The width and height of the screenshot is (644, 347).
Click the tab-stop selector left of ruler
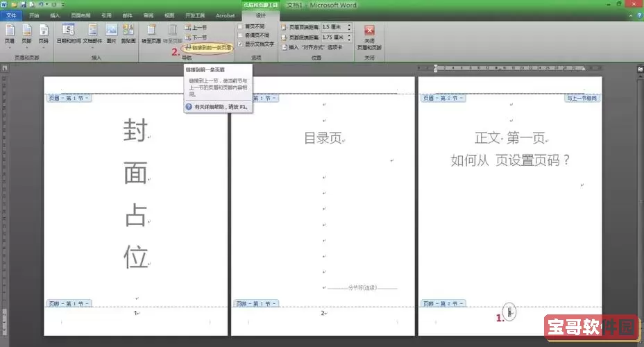(x=4, y=68)
